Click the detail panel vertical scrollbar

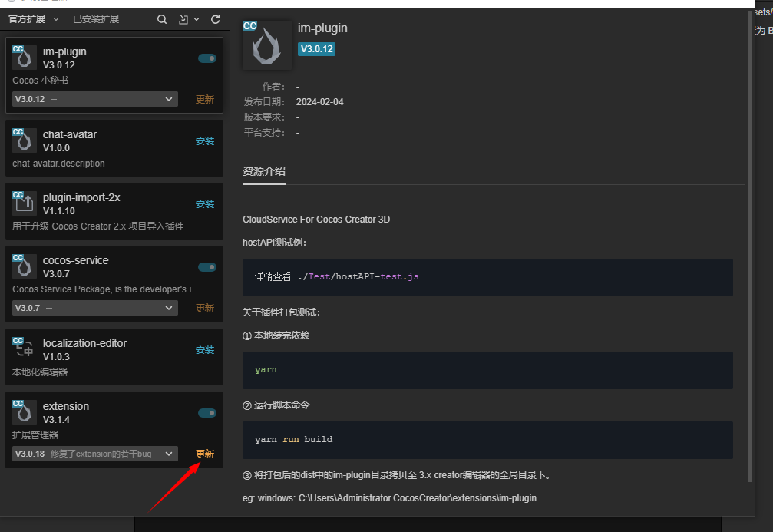click(x=750, y=246)
